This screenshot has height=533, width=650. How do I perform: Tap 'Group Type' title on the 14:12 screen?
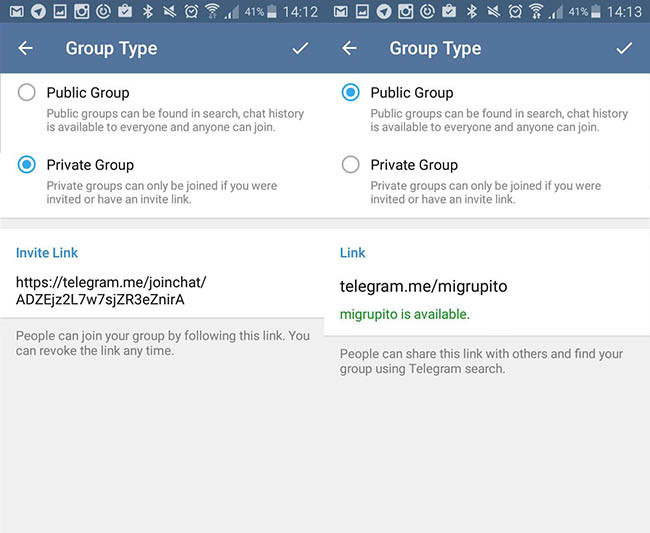112,48
